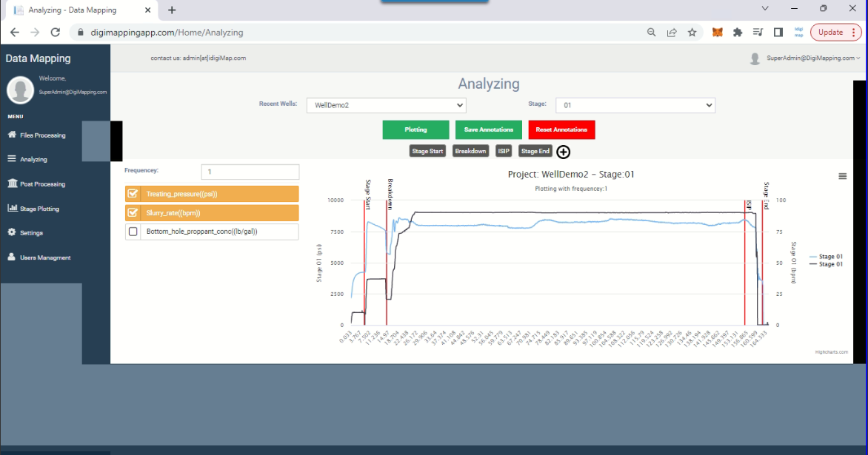Open the Stage selection dropdown
Viewport: 868px width, 455px height.
[635, 105]
